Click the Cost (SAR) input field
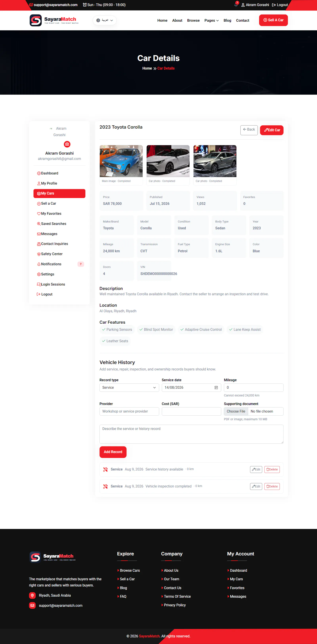The image size is (317, 644). (x=191, y=411)
